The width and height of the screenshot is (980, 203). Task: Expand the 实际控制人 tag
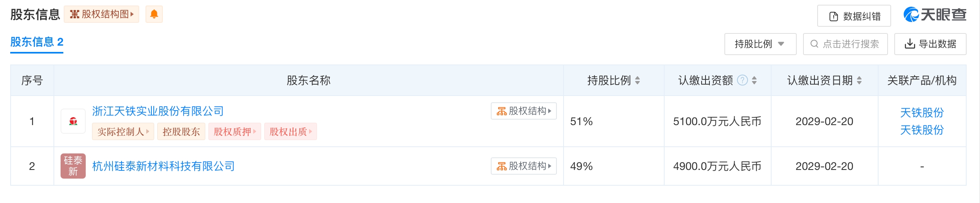pyautogui.click(x=123, y=132)
